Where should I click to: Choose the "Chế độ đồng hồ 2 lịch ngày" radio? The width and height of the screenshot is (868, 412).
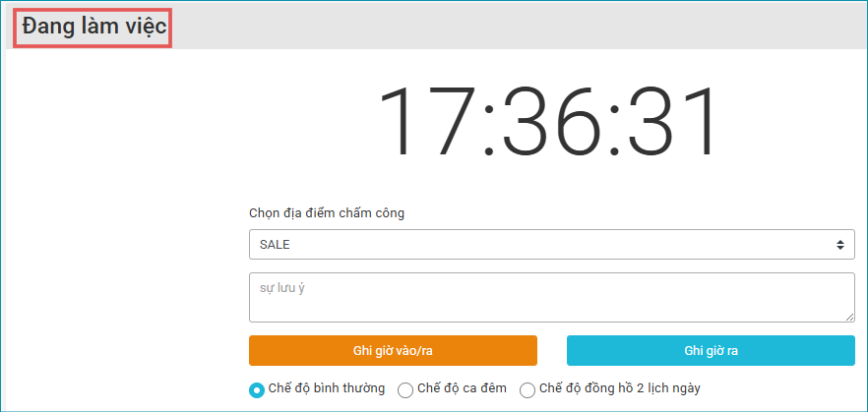(x=527, y=389)
